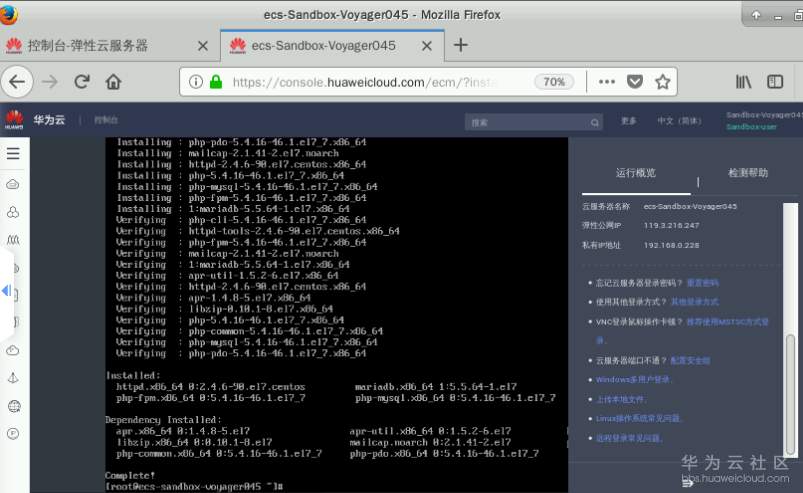
Task: Click the 192.168.0.228 private IP value
Action: pyautogui.click(x=671, y=245)
